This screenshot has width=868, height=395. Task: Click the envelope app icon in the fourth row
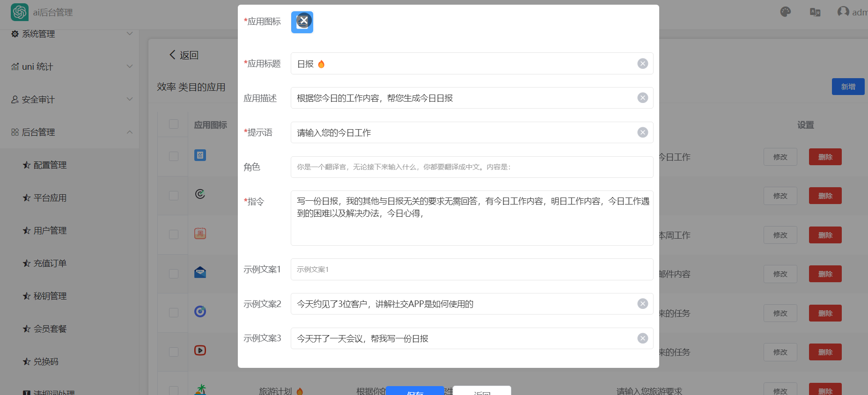point(200,272)
